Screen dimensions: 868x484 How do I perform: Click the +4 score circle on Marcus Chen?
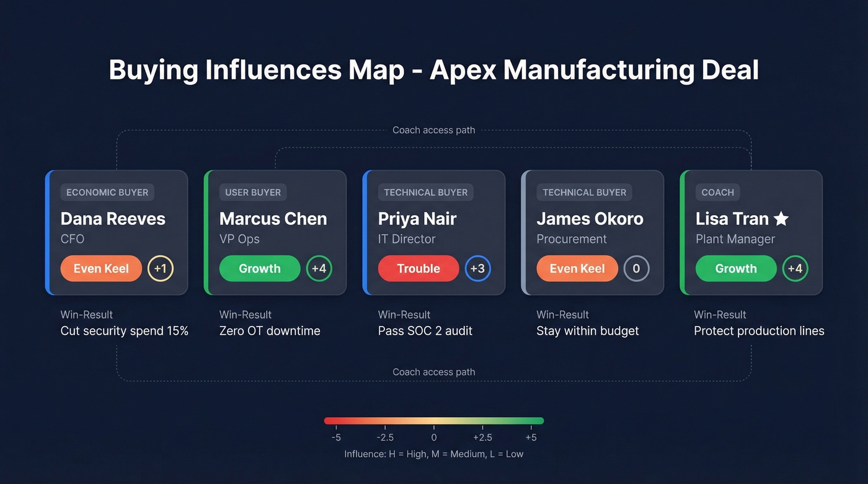pyautogui.click(x=319, y=268)
